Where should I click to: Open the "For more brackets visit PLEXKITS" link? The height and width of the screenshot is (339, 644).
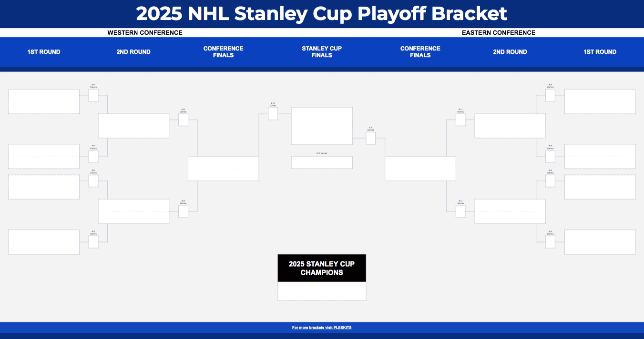(322, 328)
